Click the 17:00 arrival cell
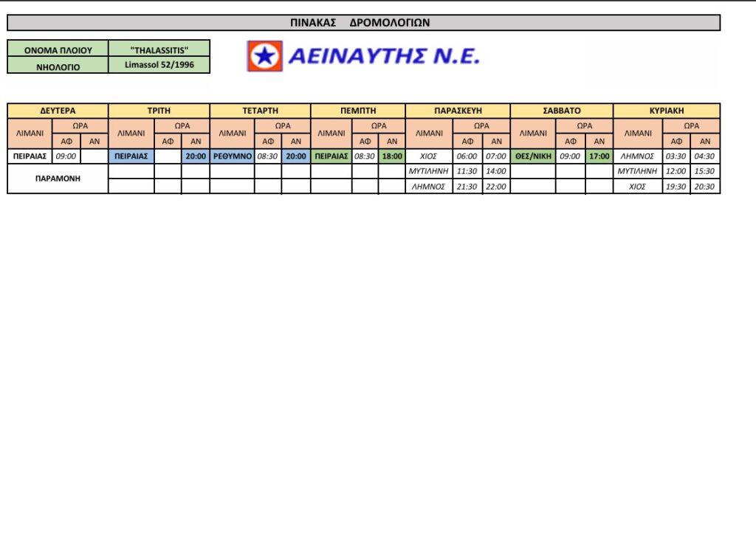Viewport: 756px width, 537px height. (x=599, y=156)
